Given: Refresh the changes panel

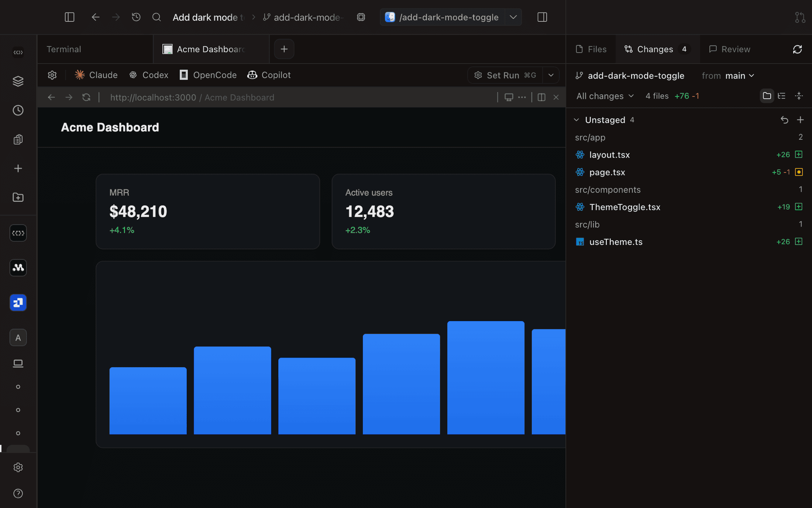Looking at the screenshot, I should [x=797, y=49].
